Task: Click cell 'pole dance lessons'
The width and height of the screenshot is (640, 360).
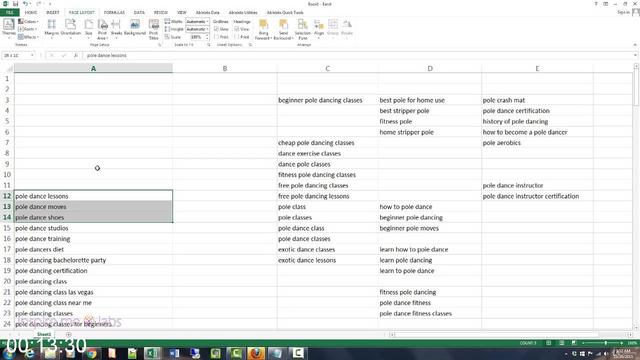Action: (x=93, y=196)
